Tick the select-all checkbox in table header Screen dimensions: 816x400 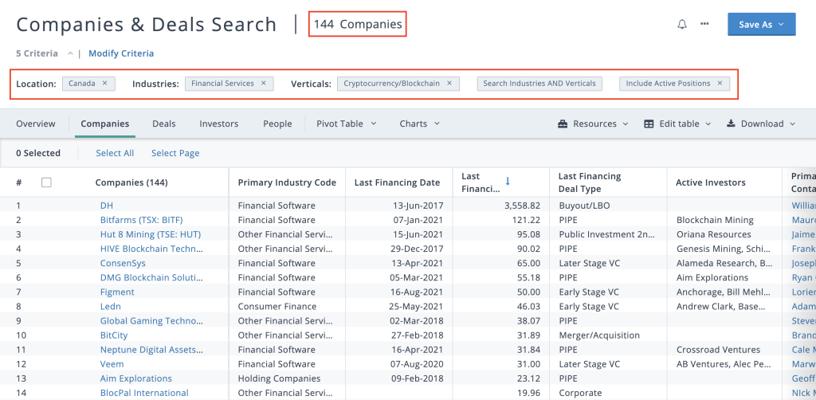pos(46,182)
